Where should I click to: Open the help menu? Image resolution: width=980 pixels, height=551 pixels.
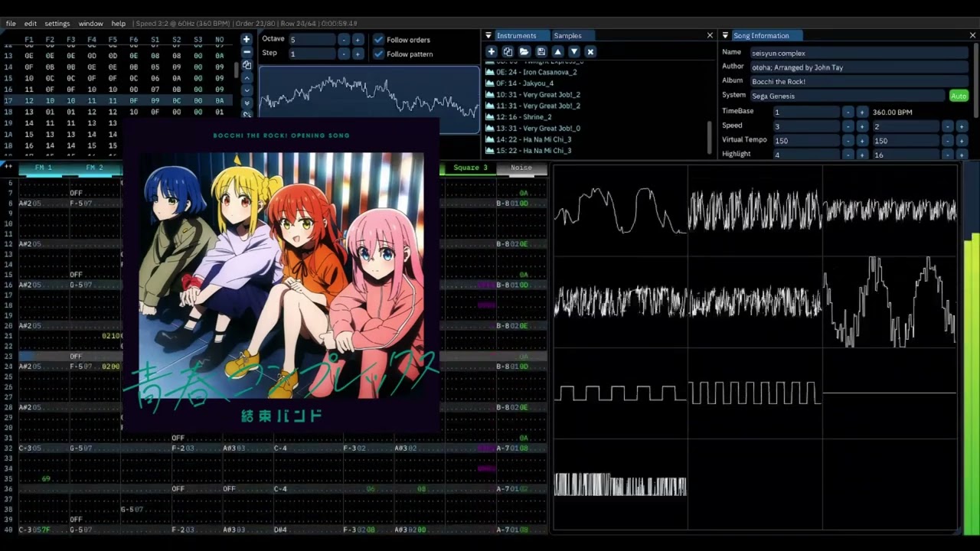(119, 24)
